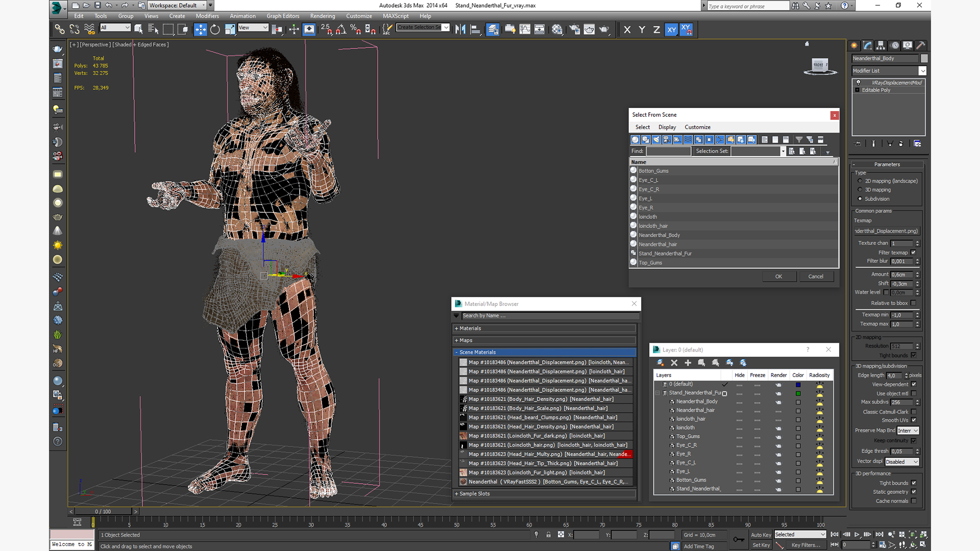Open Preserve Map Bnd dropdown

tap(908, 431)
